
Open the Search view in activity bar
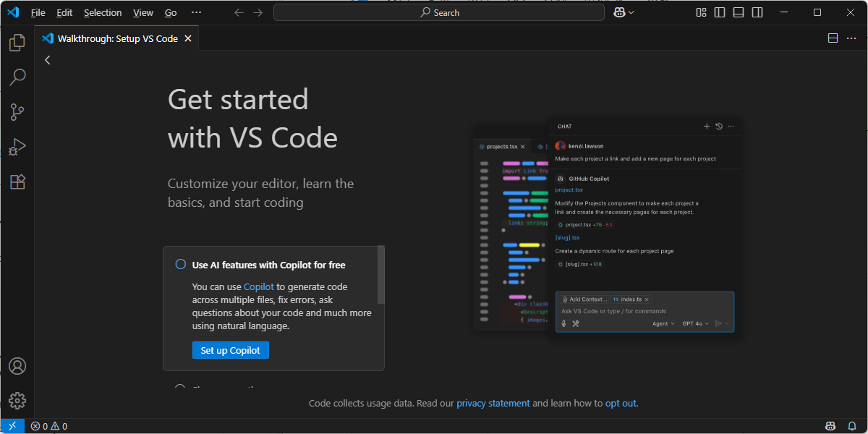tap(17, 77)
